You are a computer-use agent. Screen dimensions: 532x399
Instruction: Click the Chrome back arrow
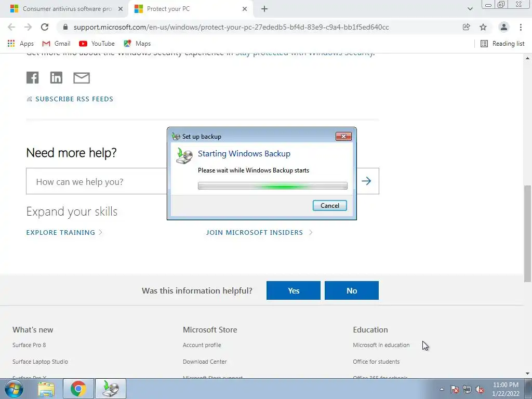point(11,27)
